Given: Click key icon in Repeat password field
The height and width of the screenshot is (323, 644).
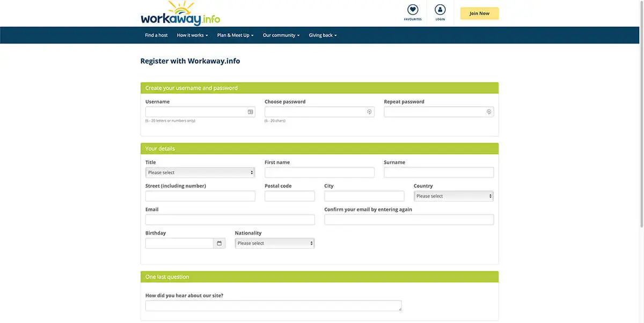Looking at the screenshot, I should coord(489,112).
